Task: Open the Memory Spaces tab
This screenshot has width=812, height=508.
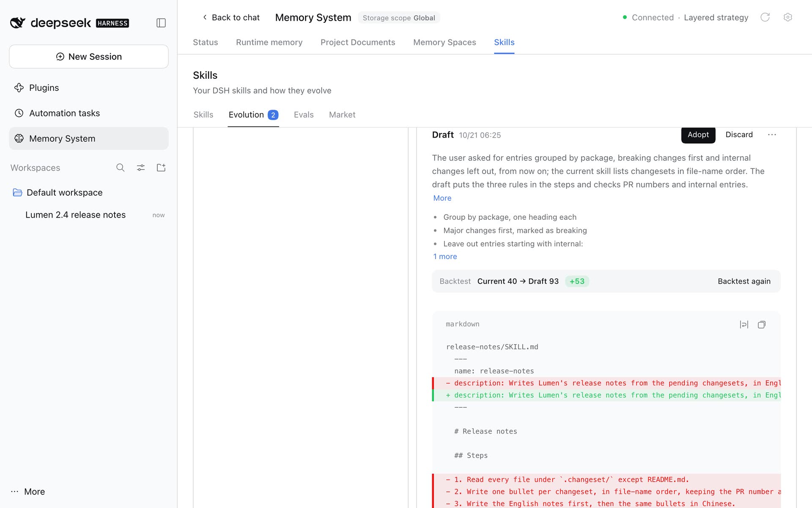Action: [444, 42]
